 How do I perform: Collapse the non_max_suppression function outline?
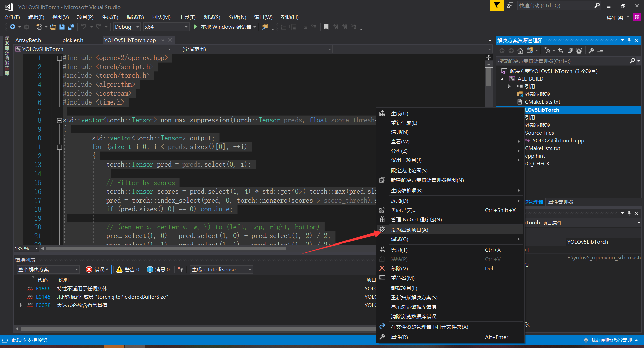point(59,120)
